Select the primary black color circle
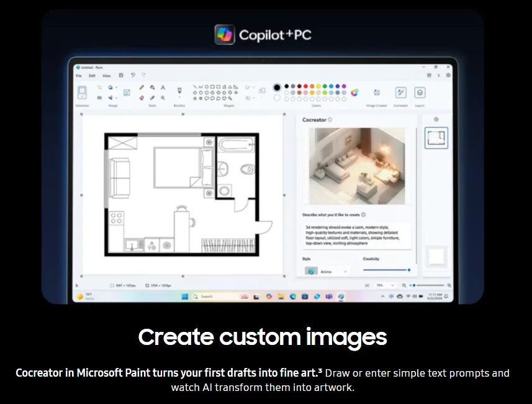This screenshot has height=404, width=532. [277, 87]
